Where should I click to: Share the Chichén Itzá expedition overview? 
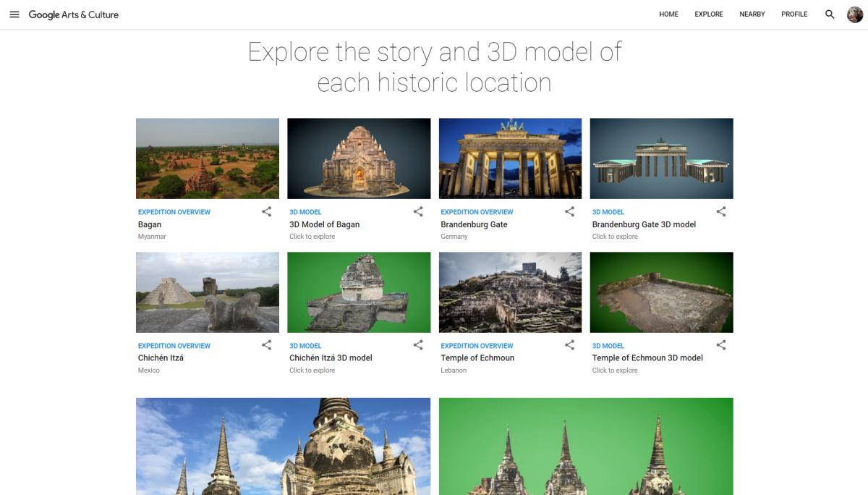267,345
